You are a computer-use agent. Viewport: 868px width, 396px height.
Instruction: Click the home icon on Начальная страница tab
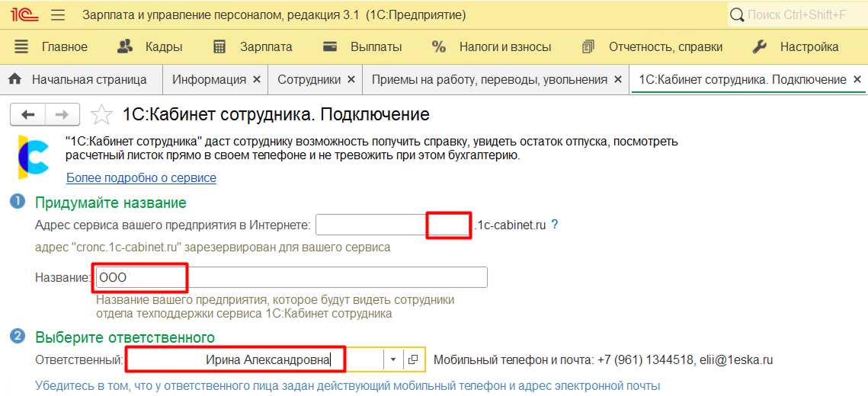pyautogui.click(x=15, y=79)
